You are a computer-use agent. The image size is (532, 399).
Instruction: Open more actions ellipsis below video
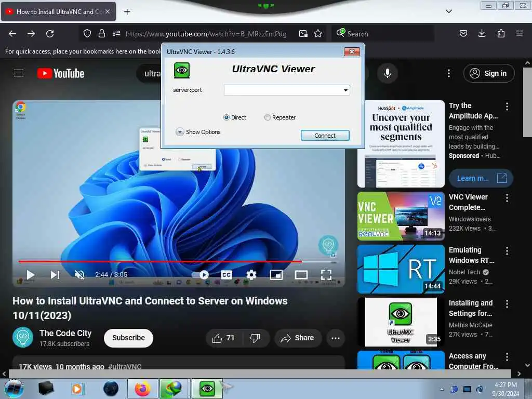(x=336, y=338)
